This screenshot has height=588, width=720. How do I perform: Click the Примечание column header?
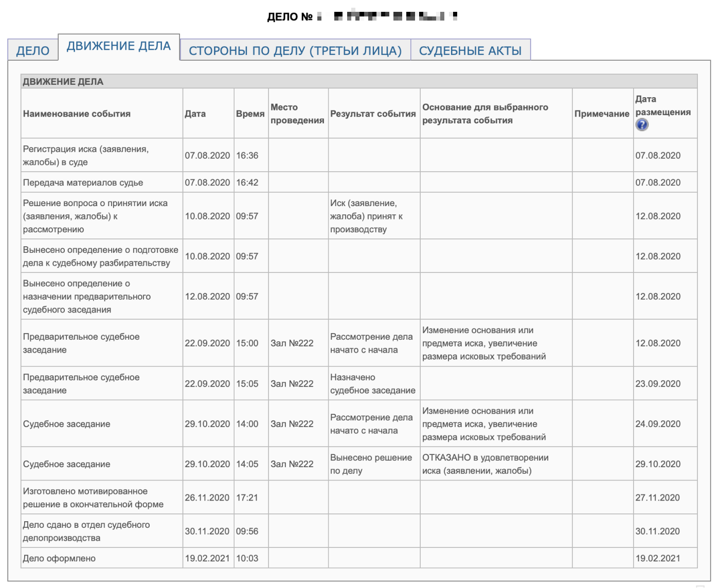(x=602, y=114)
